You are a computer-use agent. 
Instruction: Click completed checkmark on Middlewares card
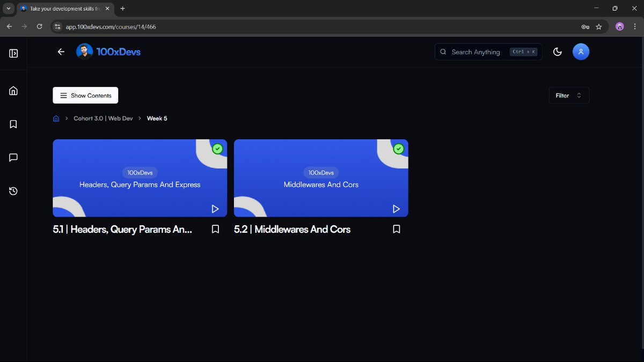[399, 149]
